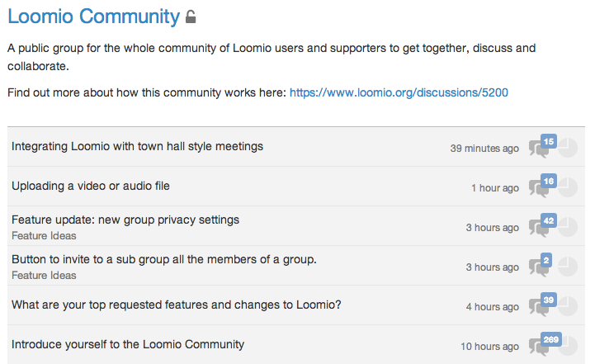Click the pie chart icon in the Introduce yourself row

(x=569, y=346)
